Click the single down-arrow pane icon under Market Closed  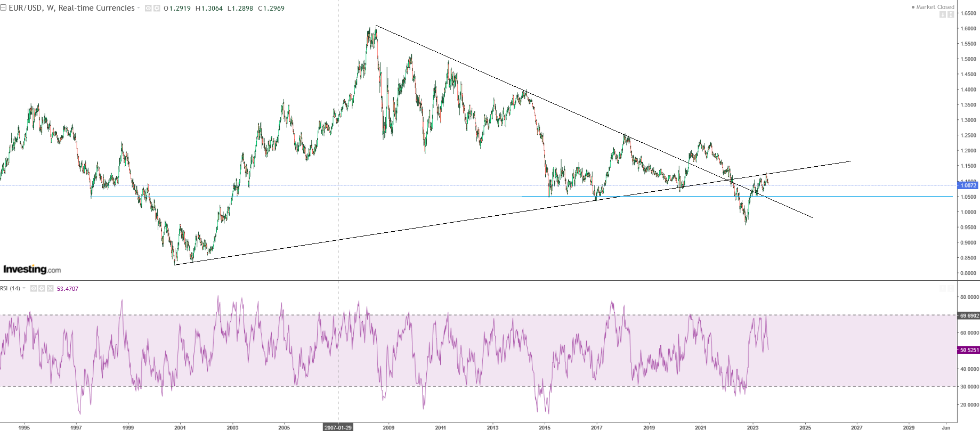(x=942, y=14)
